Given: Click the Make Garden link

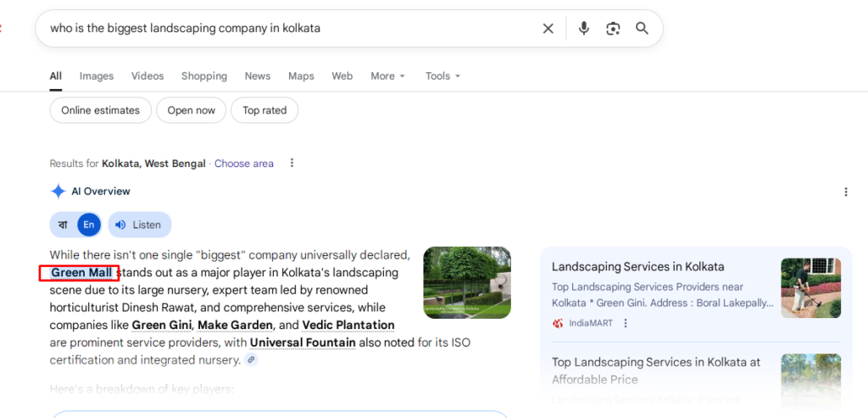Looking at the screenshot, I should pos(236,325).
